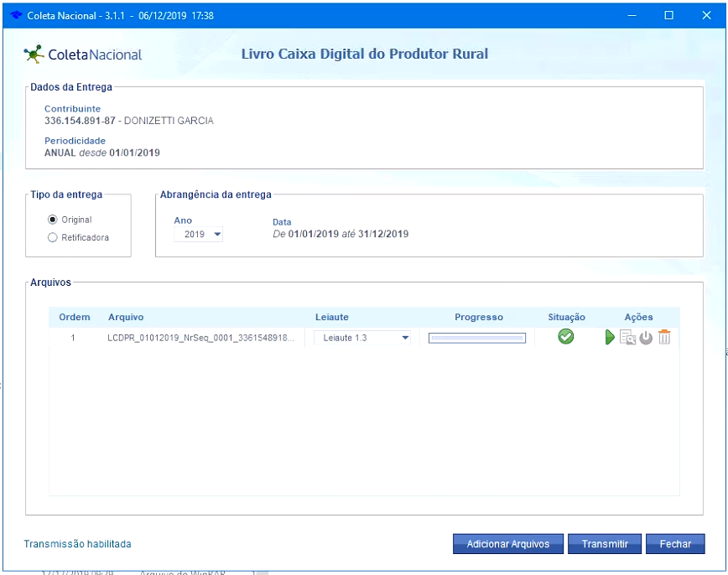This screenshot has height=575, width=728.
Task: Click order number 1 in file row
Action: 73,338
